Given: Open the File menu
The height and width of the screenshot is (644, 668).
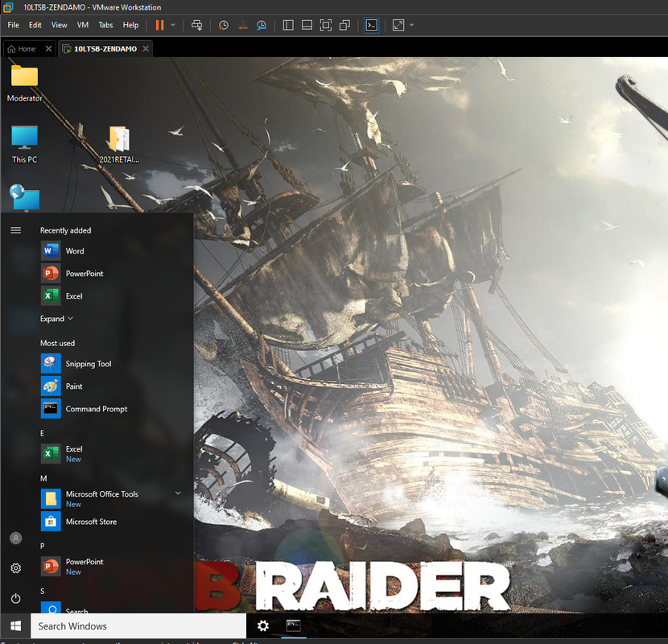Looking at the screenshot, I should point(13,25).
